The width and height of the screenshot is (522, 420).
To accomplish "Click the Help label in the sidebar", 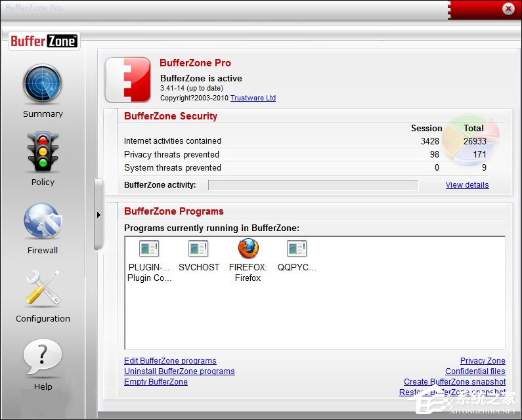I will 43,387.
